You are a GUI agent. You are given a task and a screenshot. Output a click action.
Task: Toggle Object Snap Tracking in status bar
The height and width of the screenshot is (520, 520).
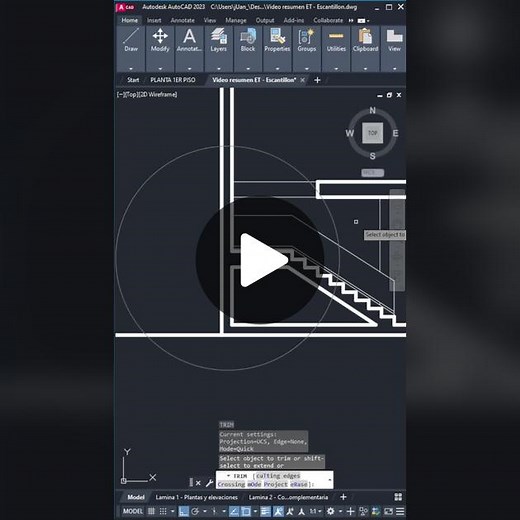[x=234, y=511]
